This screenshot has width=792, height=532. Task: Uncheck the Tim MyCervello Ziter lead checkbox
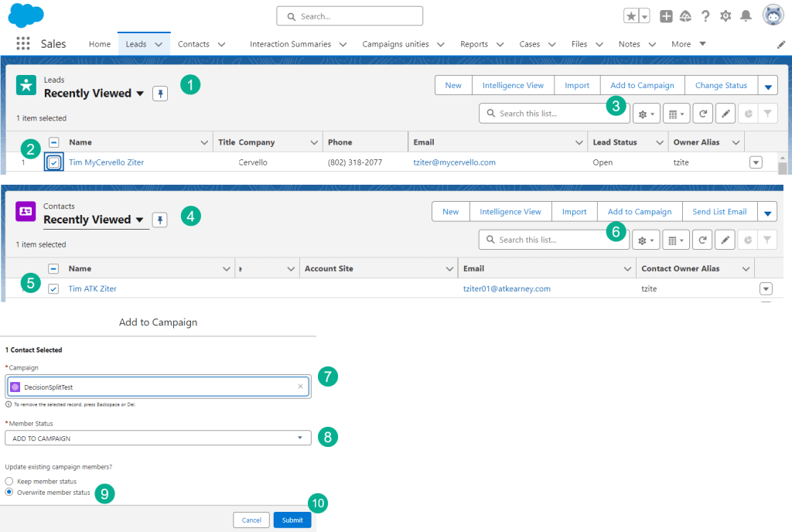(x=53, y=162)
